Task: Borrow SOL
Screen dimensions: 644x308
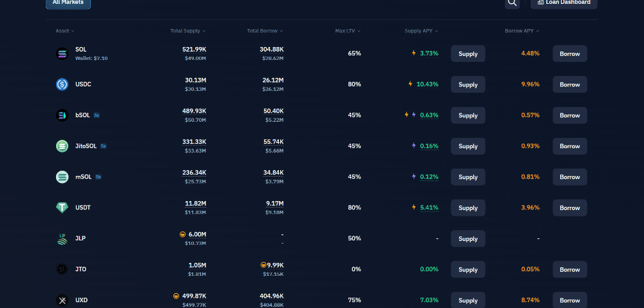Action: [570, 53]
